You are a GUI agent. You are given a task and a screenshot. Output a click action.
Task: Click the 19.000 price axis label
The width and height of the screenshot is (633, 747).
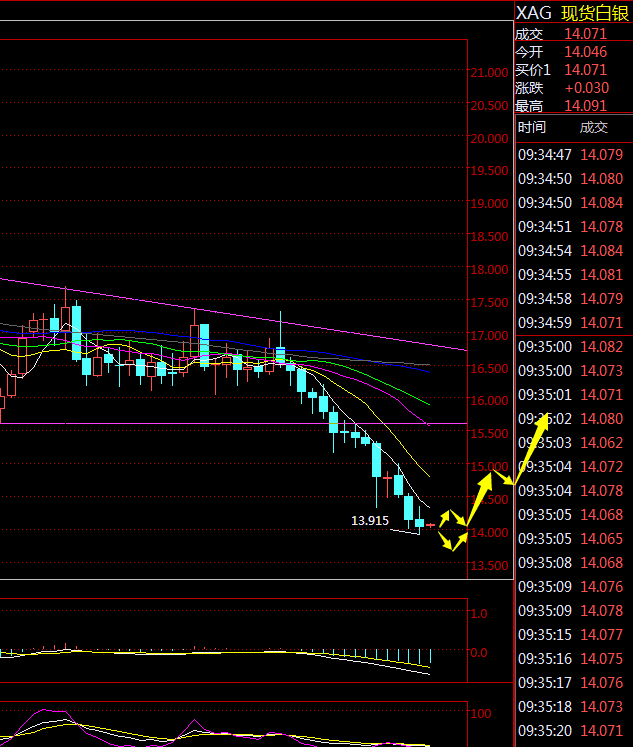(490, 204)
